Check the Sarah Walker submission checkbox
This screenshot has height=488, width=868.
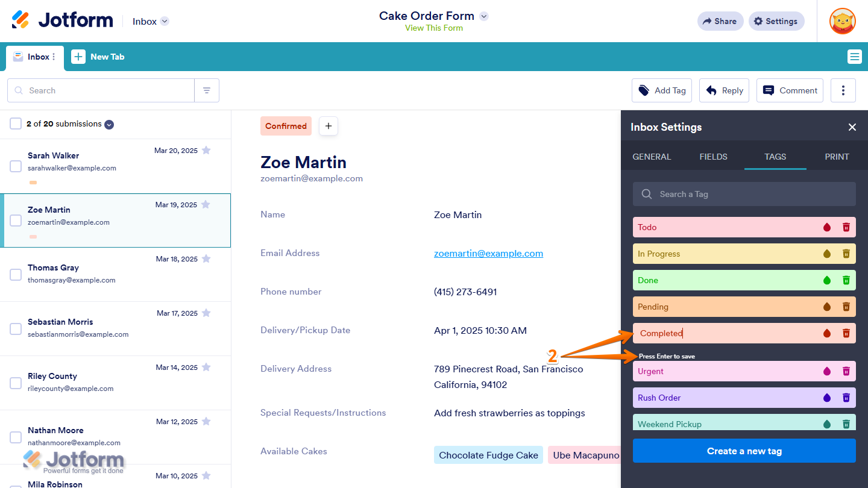click(x=16, y=166)
